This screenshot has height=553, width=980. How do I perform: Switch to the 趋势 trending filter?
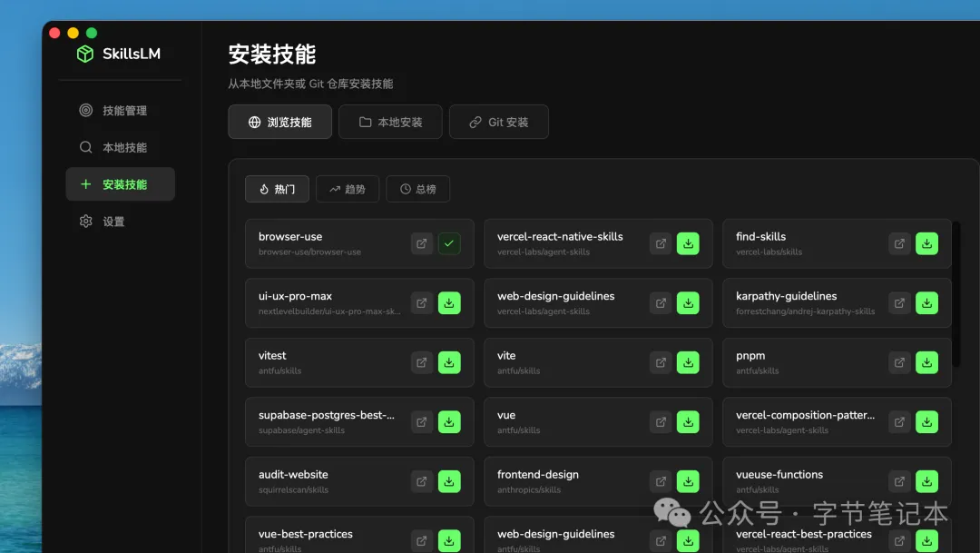[x=348, y=189]
